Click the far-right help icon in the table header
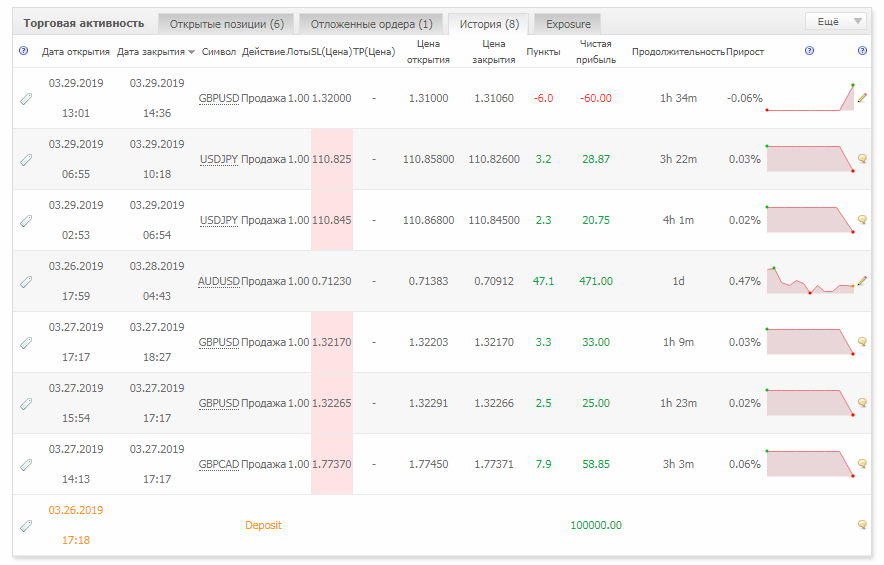Screen dimensions: 884x565 (x=862, y=51)
